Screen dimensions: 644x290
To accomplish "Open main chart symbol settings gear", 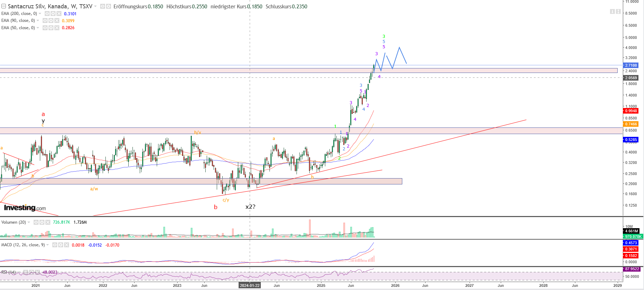I will point(109,7).
